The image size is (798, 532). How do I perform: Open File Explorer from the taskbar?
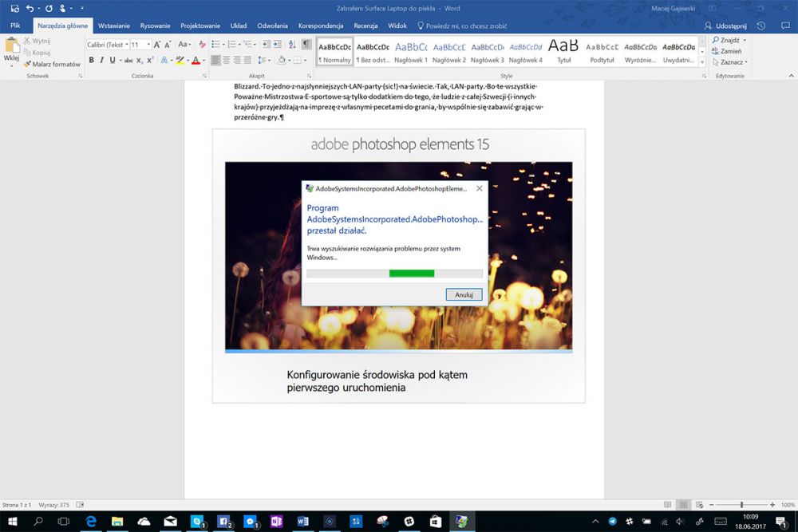click(117, 522)
